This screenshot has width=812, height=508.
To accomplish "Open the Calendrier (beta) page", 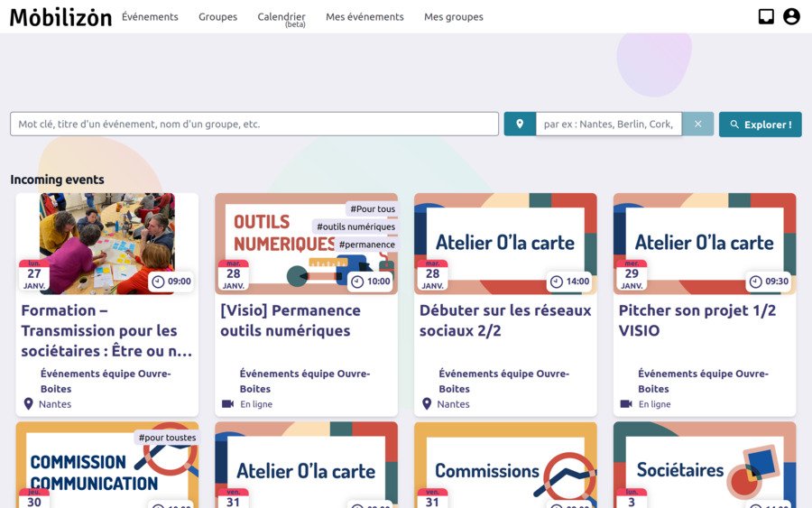I will click(x=281, y=17).
